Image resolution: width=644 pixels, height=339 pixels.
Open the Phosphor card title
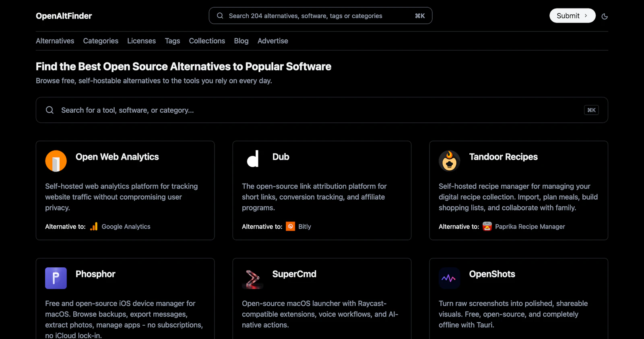coord(95,274)
